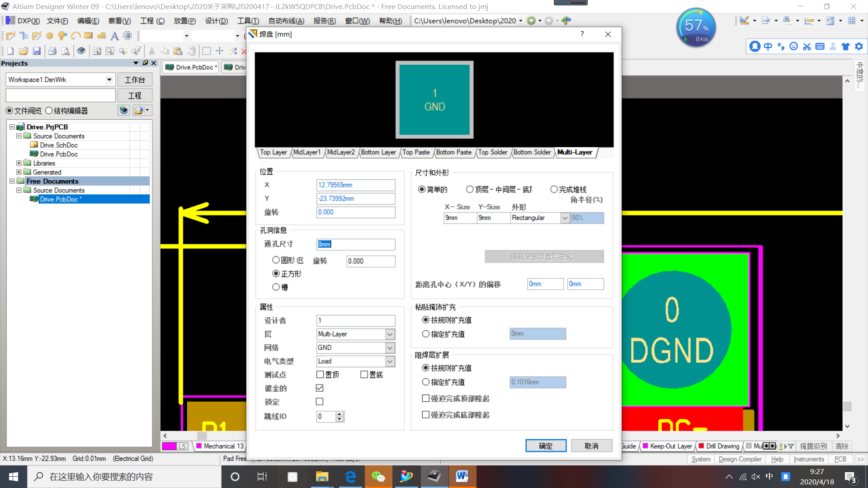
Task: Open the place dimension tools icon
Action: point(809,20)
